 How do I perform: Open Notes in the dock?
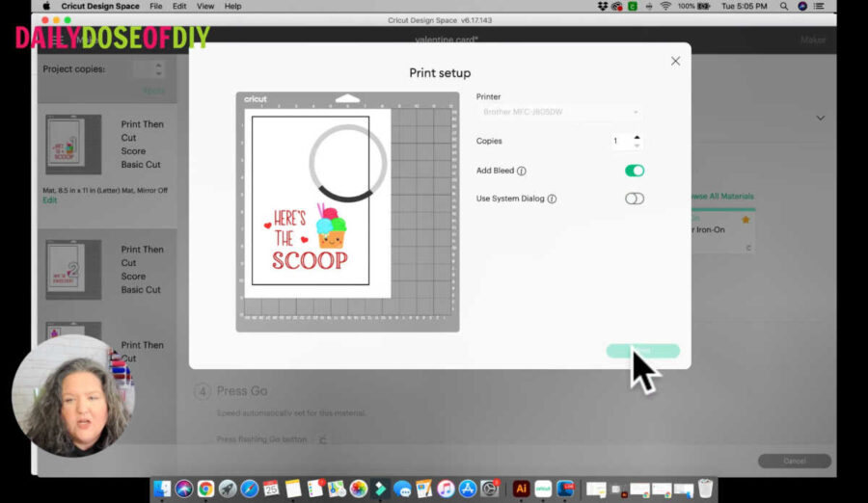tap(293, 489)
